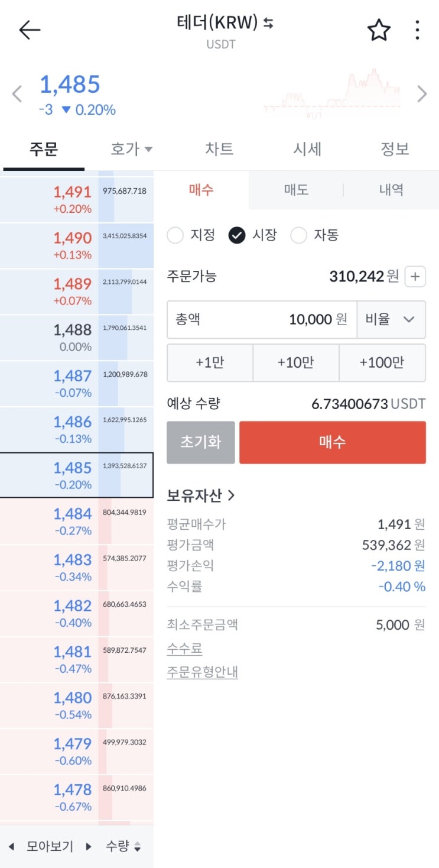Tap the swap market icon beside 테더(KRW)
The width and height of the screenshot is (439, 868).
pos(269,23)
